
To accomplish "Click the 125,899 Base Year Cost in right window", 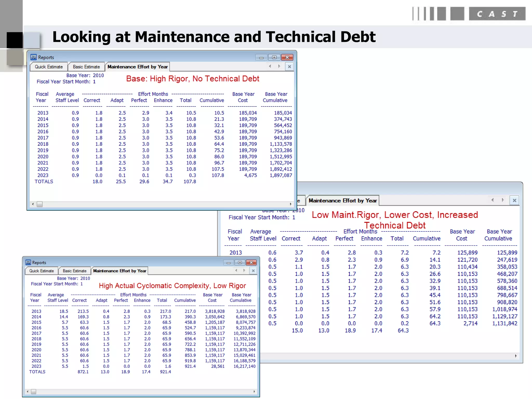I will pyautogui.click(x=467, y=252).
